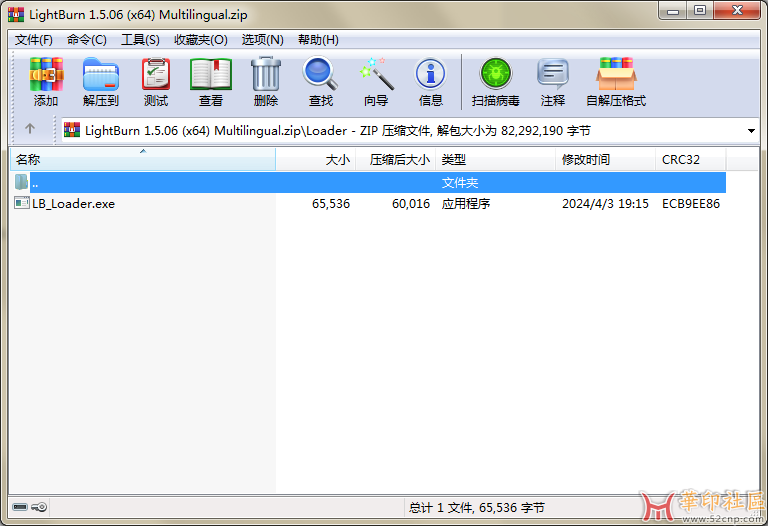Click the LB_Loader.exe file icon

pos(22,203)
